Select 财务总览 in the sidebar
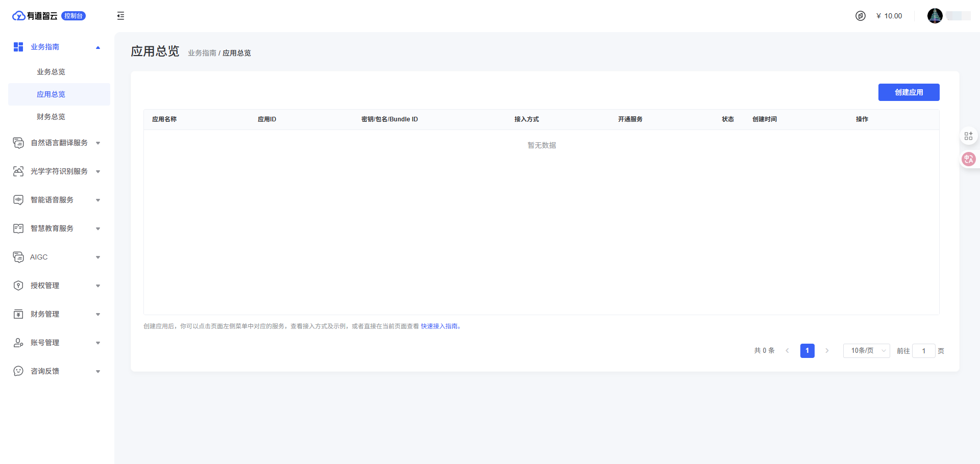This screenshot has height=464, width=980. pos(51,117)
